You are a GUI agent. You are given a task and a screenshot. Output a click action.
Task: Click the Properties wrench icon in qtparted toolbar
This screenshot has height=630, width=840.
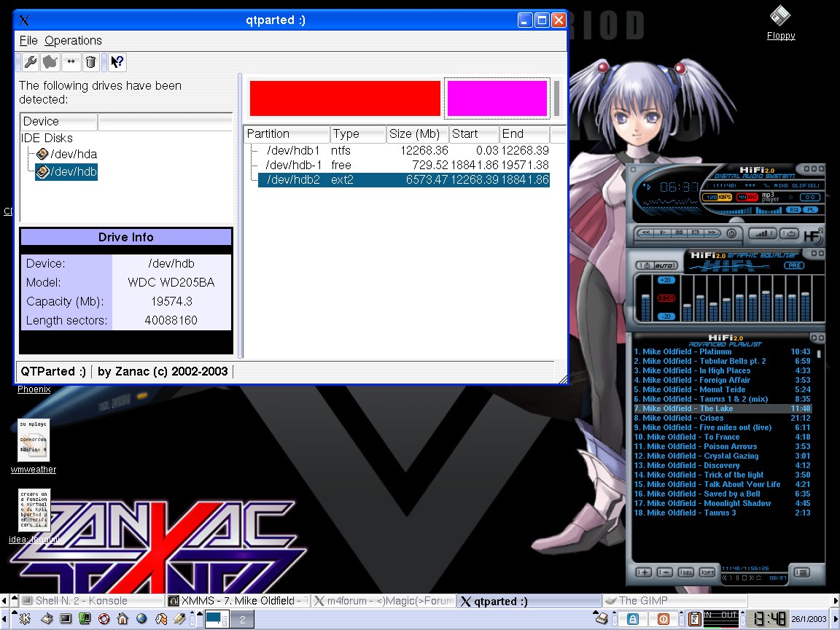(30, 63)
